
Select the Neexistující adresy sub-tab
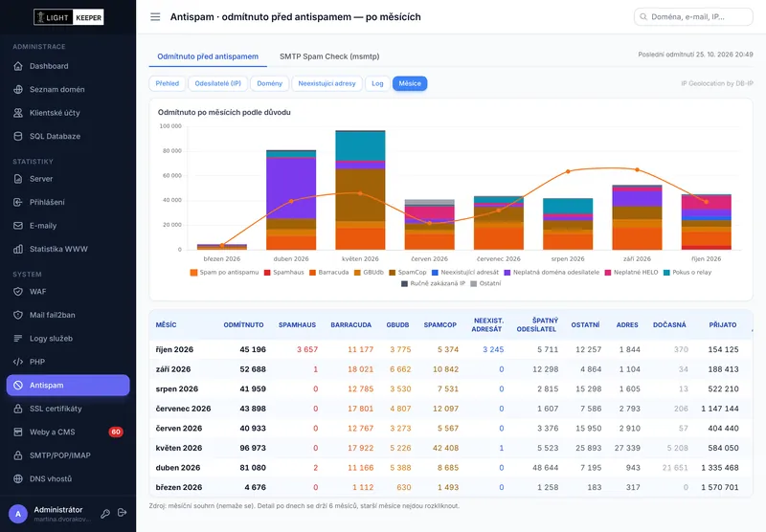327,83
